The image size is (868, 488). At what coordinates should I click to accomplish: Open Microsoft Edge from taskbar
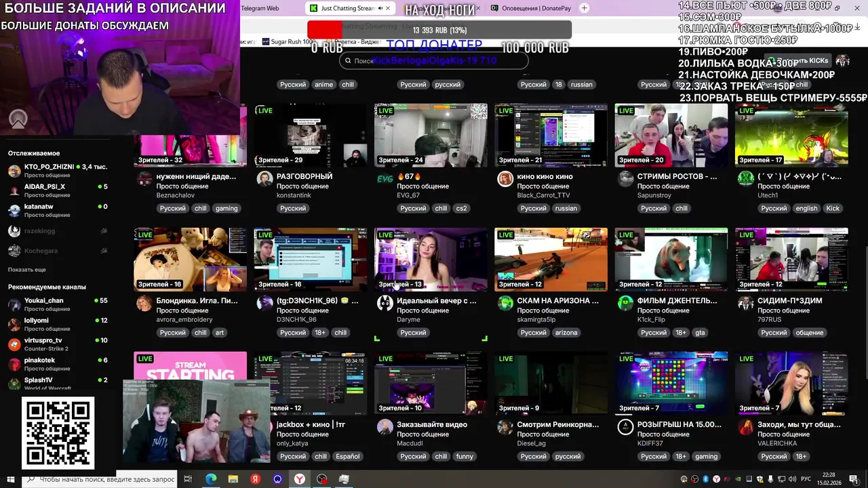(211, 479)
